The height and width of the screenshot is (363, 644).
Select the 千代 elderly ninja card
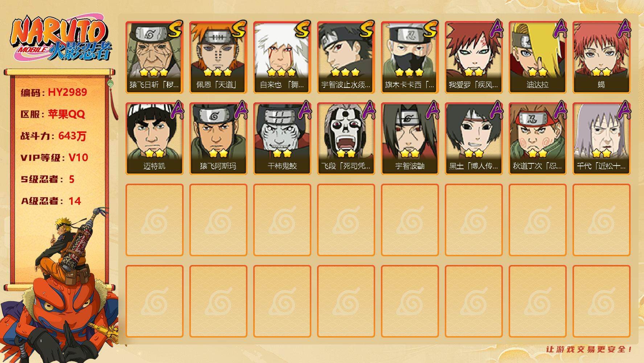(x=601, y=138)
